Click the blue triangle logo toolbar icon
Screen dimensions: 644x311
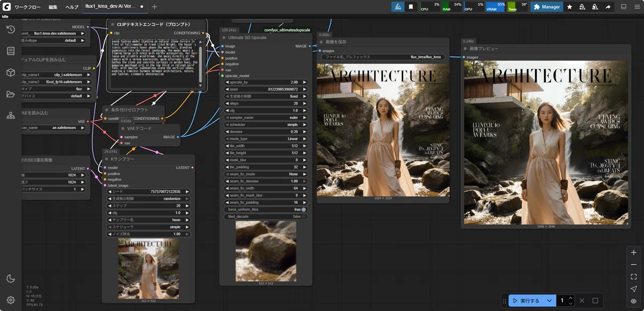pos(398,7)
